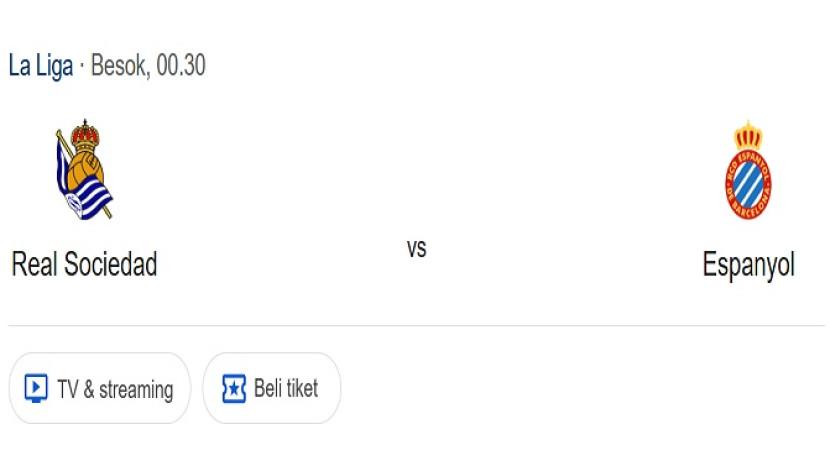The height and width of the screenshot is (466, 830).
Task: Click the red-blue striped Espanyol shield center
Action: pos(748,182)
